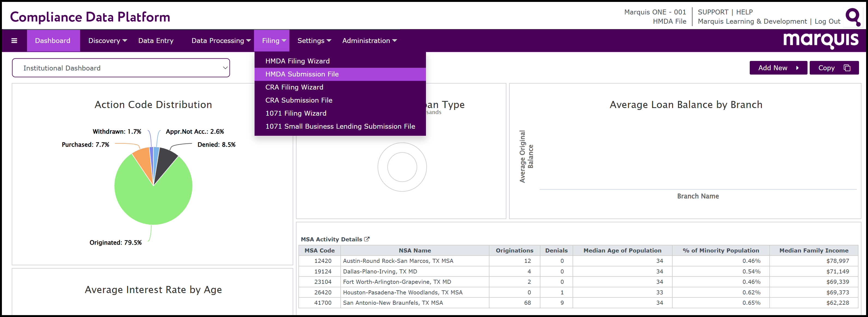868x317 pixels.
Task: Click the Marquis magnifier logo icon
Action: (853, 17)
